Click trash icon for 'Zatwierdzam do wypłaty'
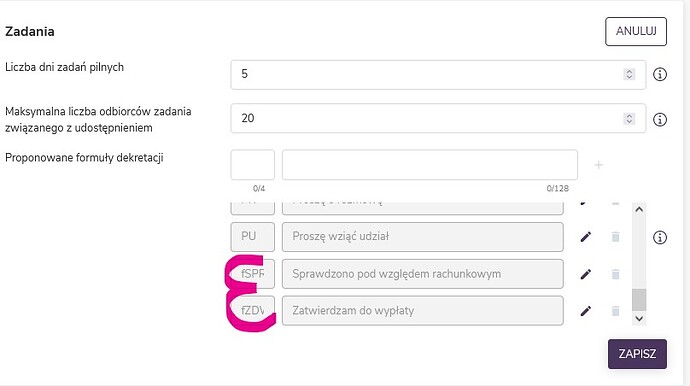Viewport: 690px width, 386px height. pyautogui.click(x=615, y=311)
